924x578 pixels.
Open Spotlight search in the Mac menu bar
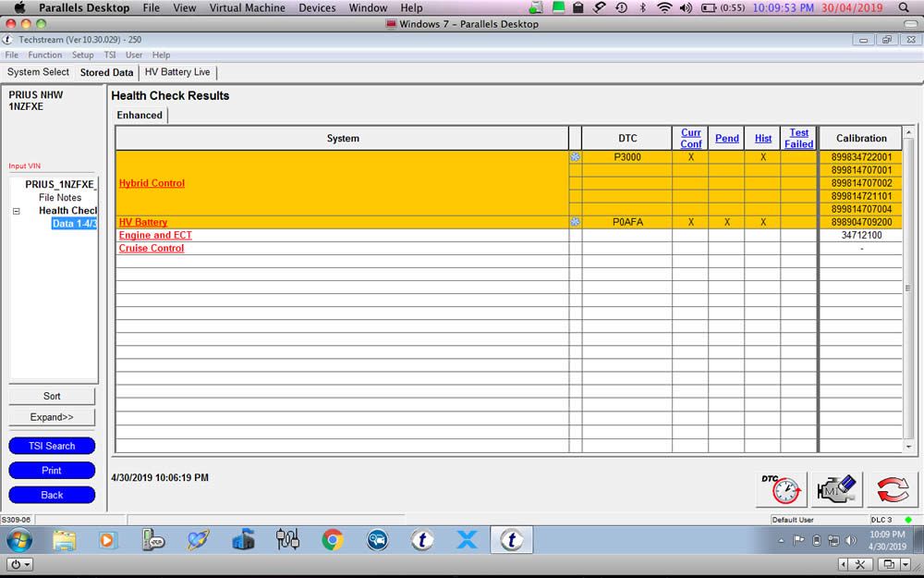(x=904, y=7)
